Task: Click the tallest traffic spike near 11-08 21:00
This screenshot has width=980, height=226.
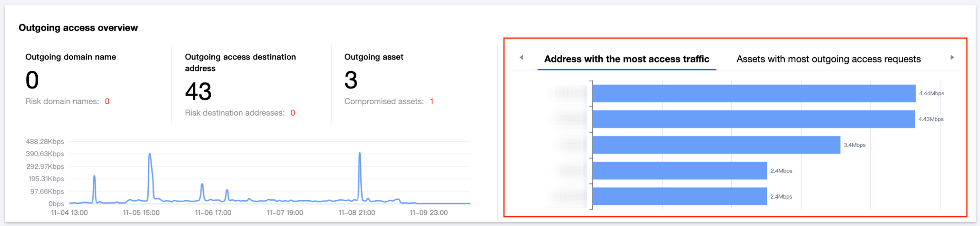Action: coord(360,154)
